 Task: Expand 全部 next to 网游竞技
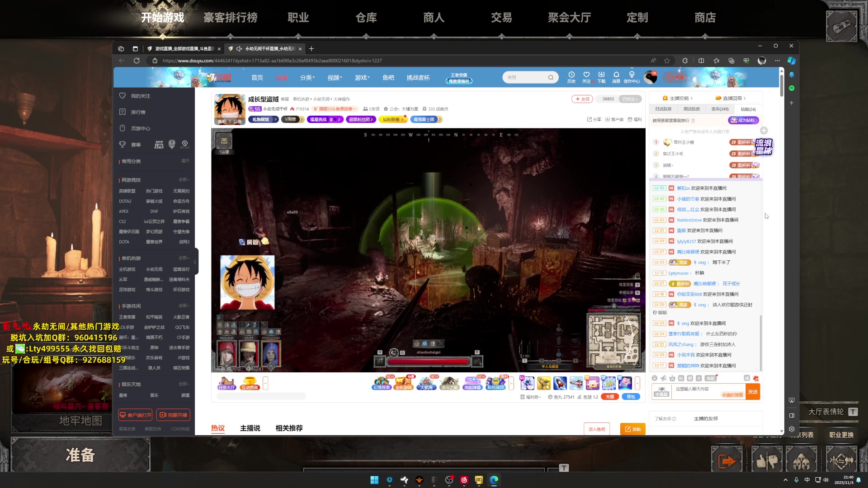pos(184,180)
